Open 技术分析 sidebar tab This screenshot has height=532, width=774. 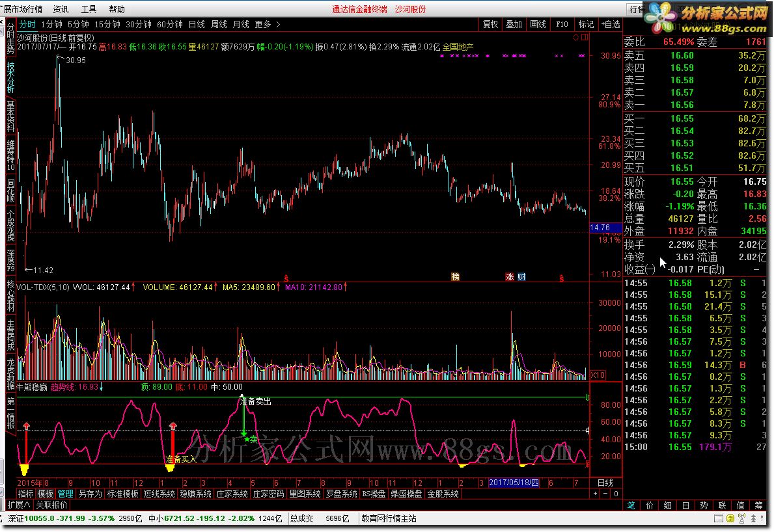coord(11,77)
